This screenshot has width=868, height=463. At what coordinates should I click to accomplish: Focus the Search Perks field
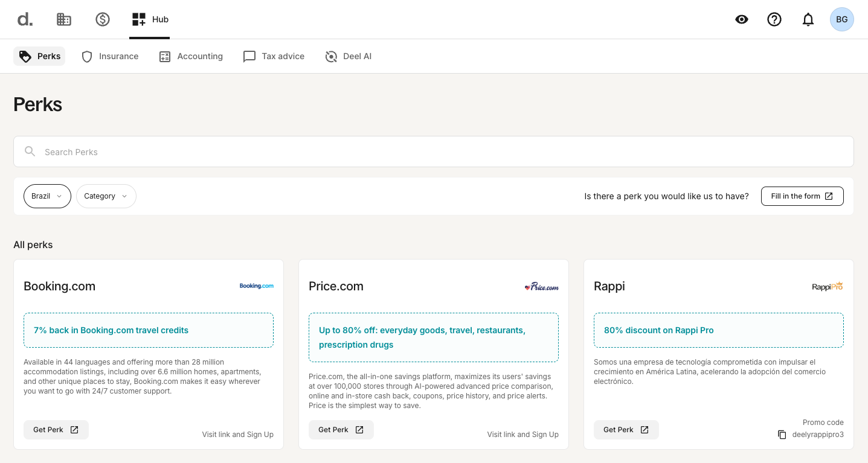[x=434, y=152]
